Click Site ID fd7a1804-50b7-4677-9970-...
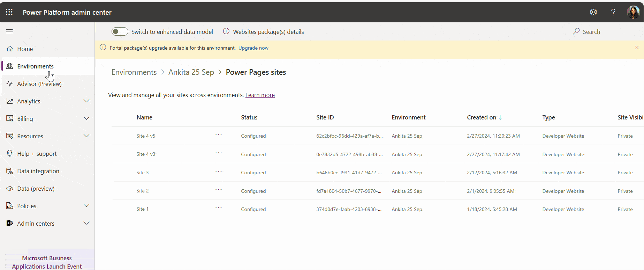This screenshot has height=270, width=644. point(349,191)
